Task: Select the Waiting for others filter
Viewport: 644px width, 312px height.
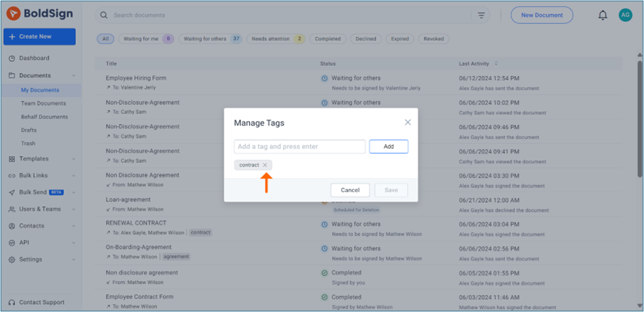Action: [210, 39]
